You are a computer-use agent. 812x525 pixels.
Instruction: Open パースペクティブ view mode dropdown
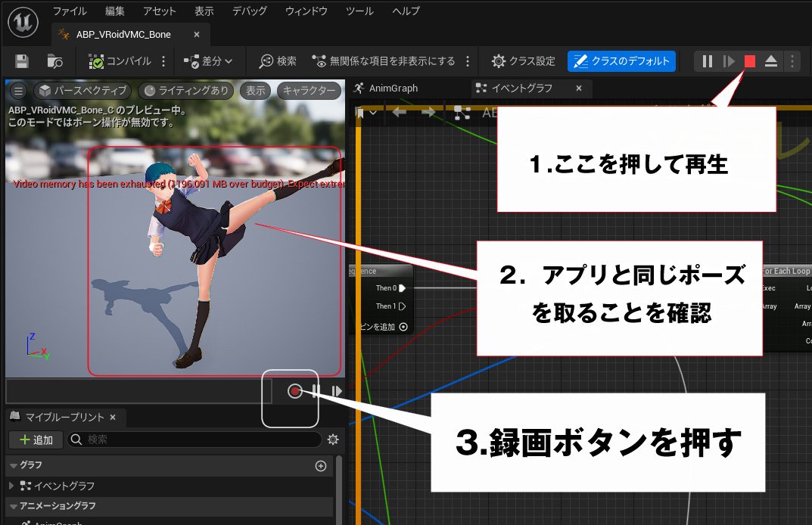(82, 91)
